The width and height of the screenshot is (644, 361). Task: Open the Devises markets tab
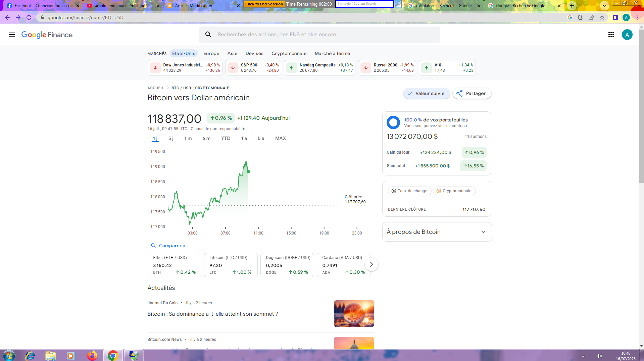pos(254,53)
